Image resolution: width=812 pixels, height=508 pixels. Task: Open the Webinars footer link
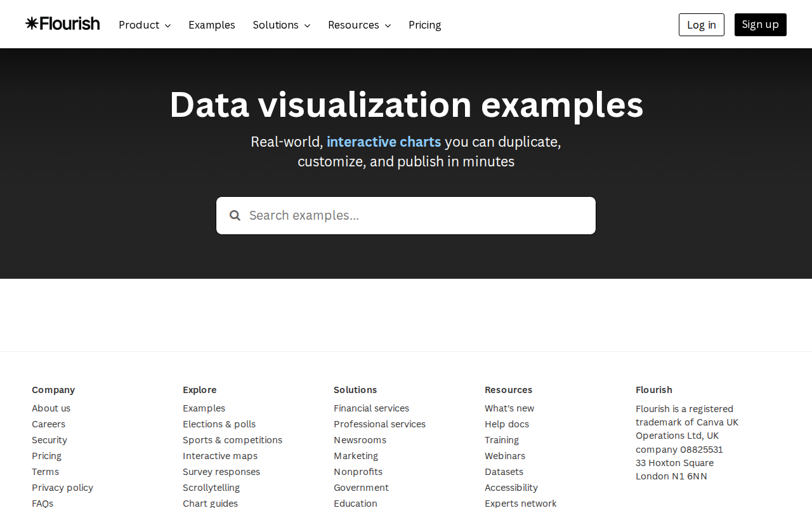click(x=505, y=456)
